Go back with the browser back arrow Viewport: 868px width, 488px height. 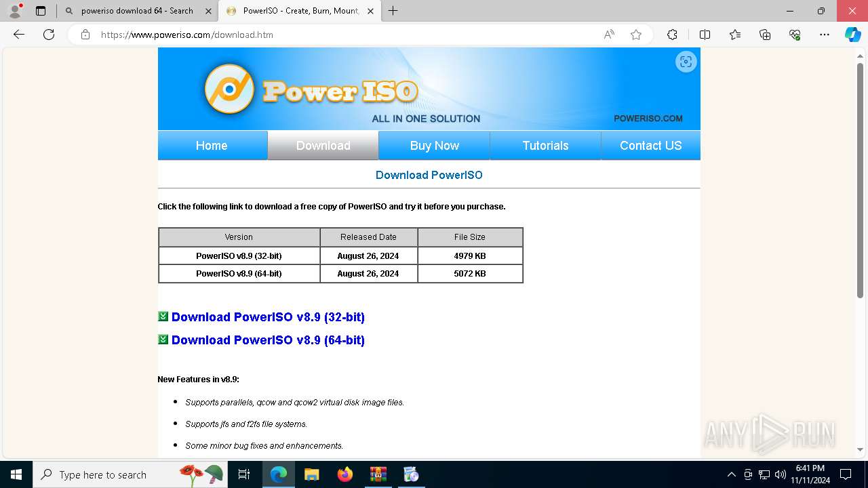click(19, 35)
